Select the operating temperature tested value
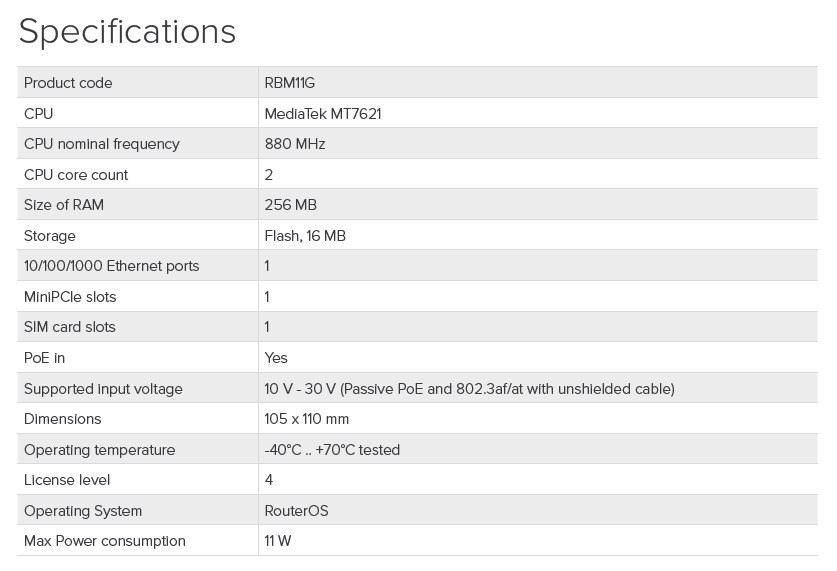This screenshot has width=837, height=571. tap(332, 450)
